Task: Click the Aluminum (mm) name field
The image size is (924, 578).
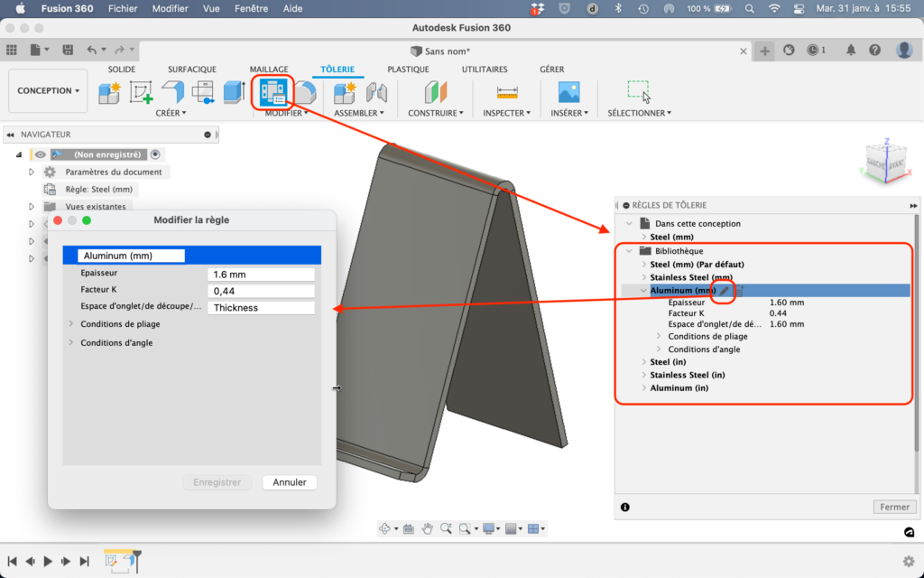Action: [132, 256]
